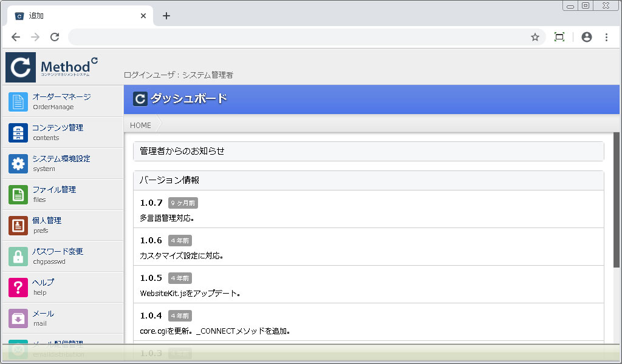Viewport: 622px width, 364px height.
Task: Reload the page
Action: point(55,37)
